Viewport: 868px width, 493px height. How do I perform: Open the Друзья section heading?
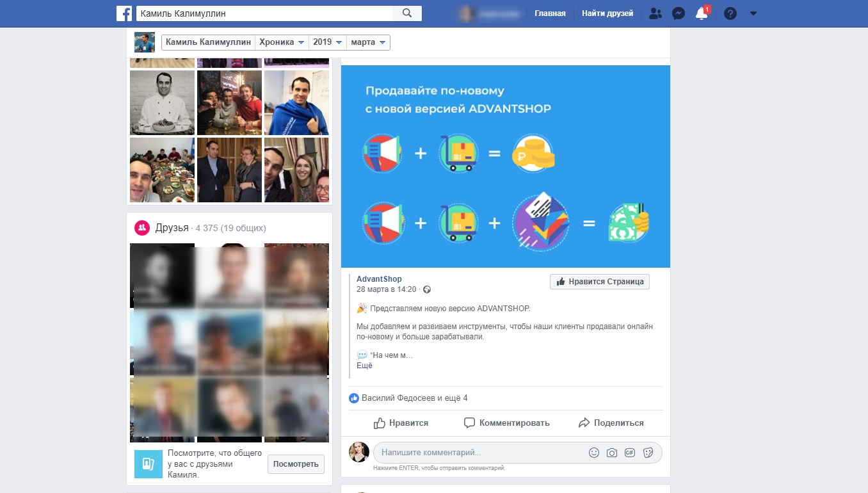[x=172, y=228]
